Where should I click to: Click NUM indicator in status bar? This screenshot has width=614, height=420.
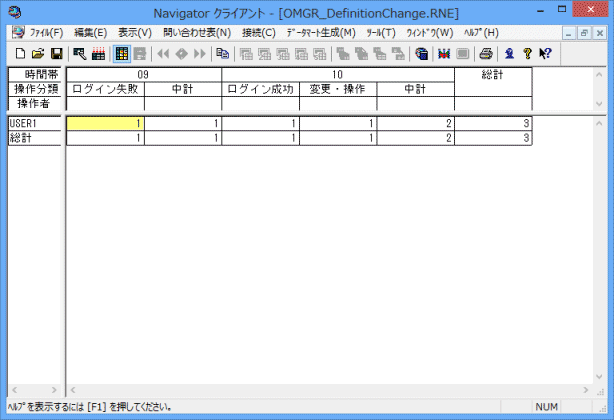546,407
